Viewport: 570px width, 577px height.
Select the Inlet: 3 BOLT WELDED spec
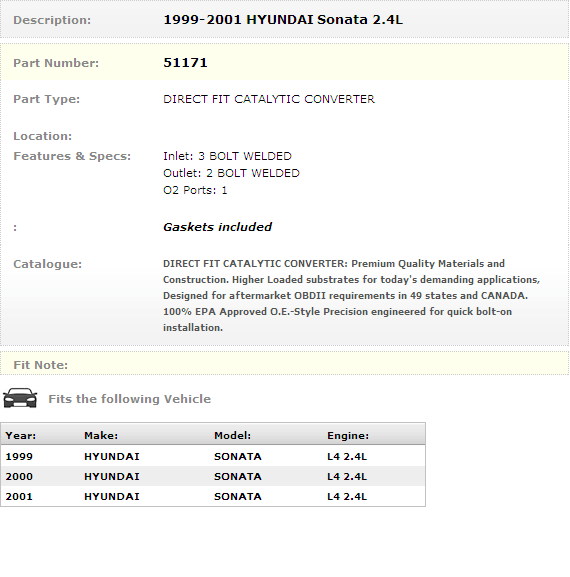227,156
